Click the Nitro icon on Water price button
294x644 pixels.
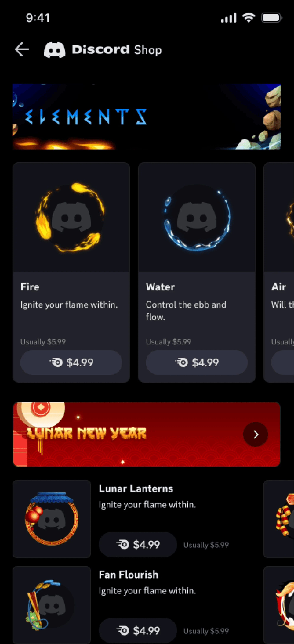[x=181, y=362]
